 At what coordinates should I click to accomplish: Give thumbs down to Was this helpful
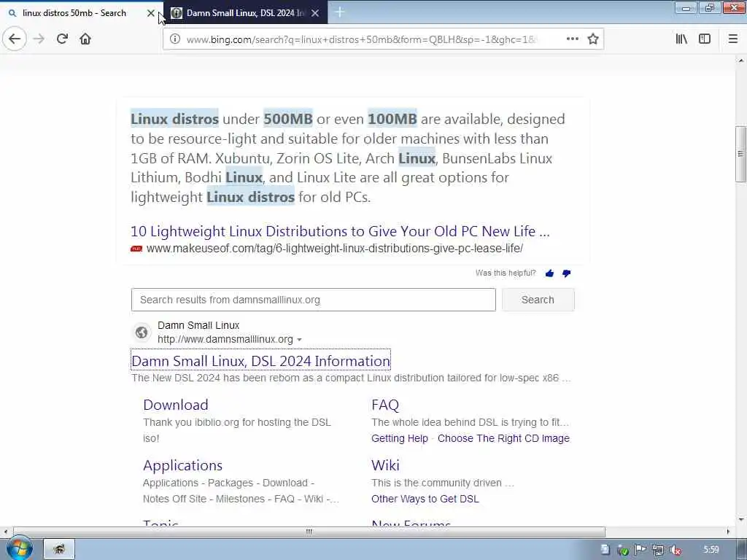click(566, 273)
